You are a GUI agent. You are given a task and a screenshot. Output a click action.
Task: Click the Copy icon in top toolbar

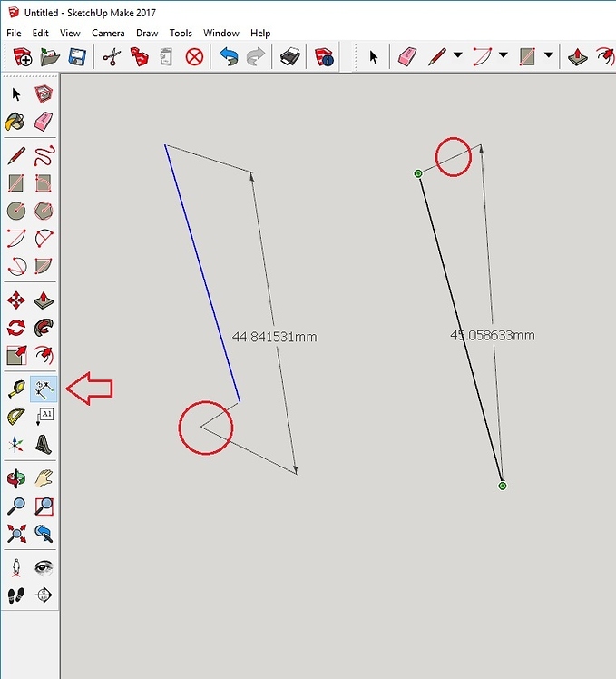point(140,56)
